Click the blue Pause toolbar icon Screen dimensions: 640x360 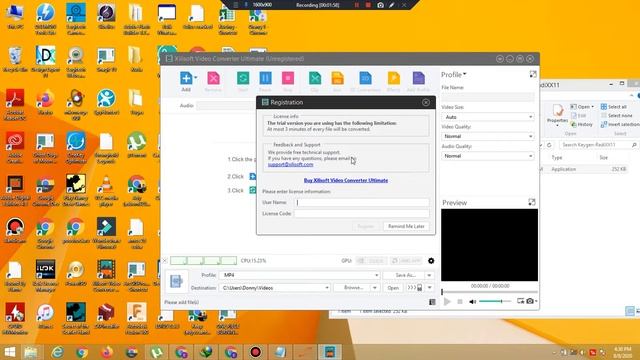click(265, 78)
